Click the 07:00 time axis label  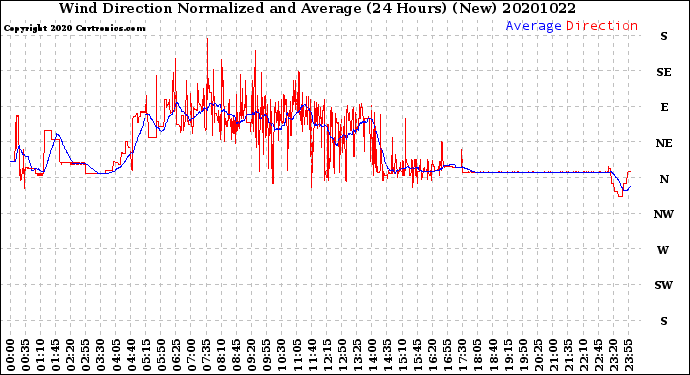(191, 355)
